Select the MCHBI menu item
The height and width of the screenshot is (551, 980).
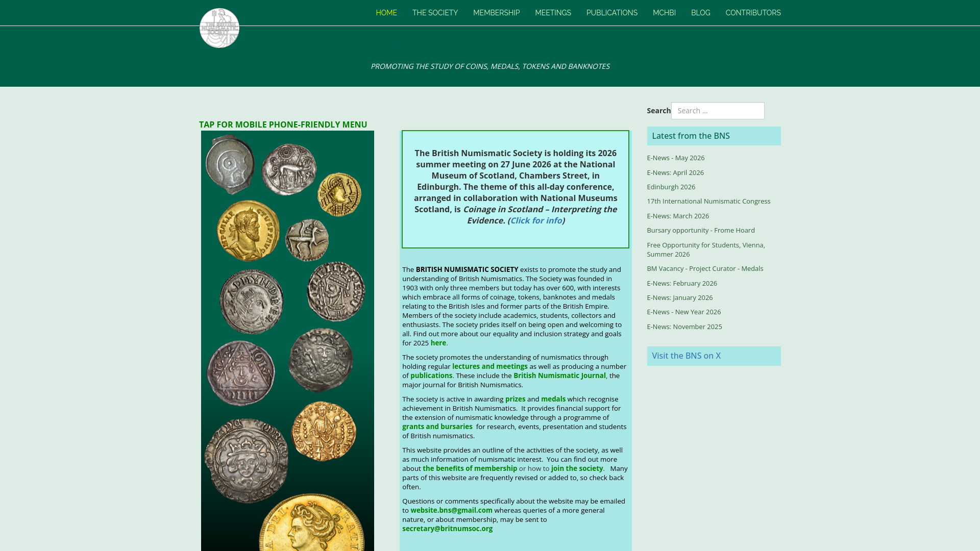click(664, 13)
